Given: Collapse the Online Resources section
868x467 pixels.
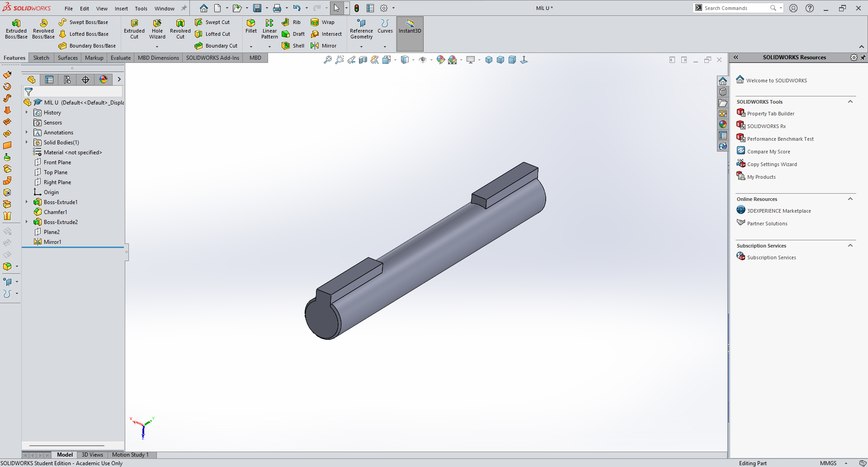Looking at the screenshot, I should [850, 199].
